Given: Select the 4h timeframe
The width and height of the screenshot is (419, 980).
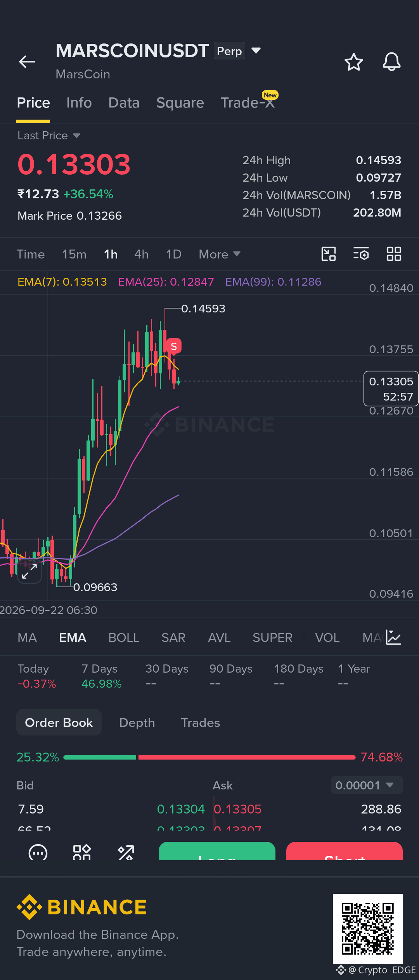Looking at the screenshot, I should click(141, 254).
